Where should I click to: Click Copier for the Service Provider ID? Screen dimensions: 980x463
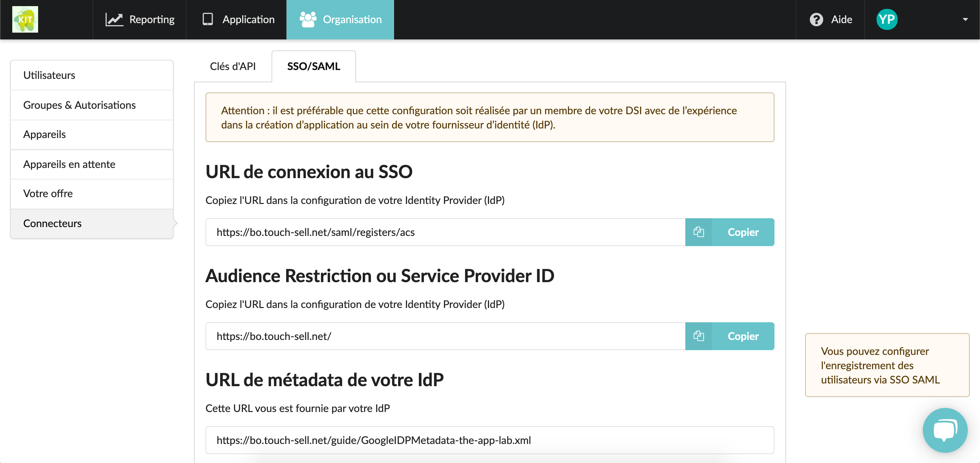pos(742,336)
